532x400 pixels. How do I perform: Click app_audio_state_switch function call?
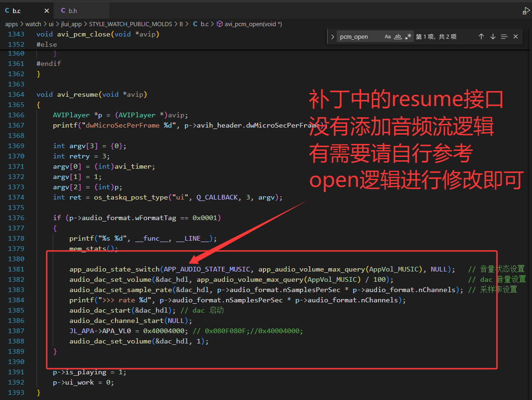[114, 269]
